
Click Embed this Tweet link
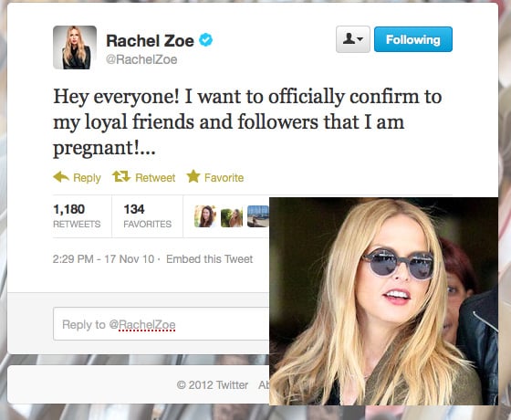coord(209,259)
